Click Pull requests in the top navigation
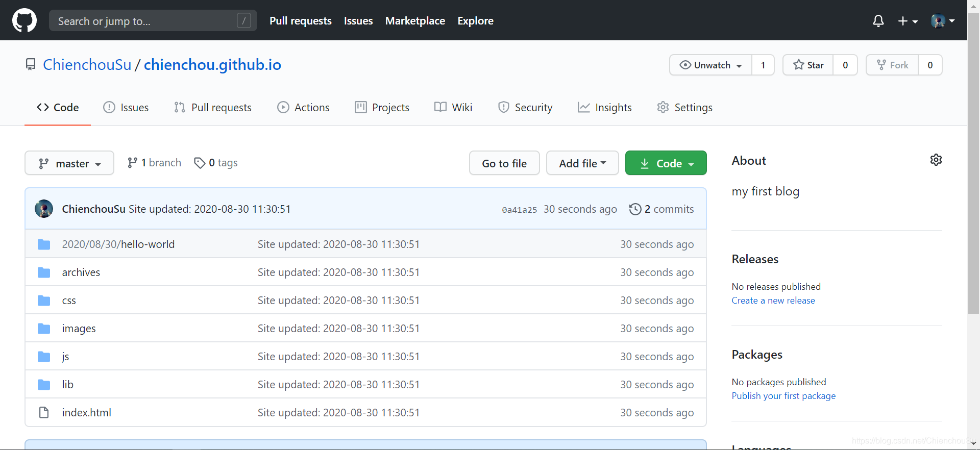 tap(301, 21)
